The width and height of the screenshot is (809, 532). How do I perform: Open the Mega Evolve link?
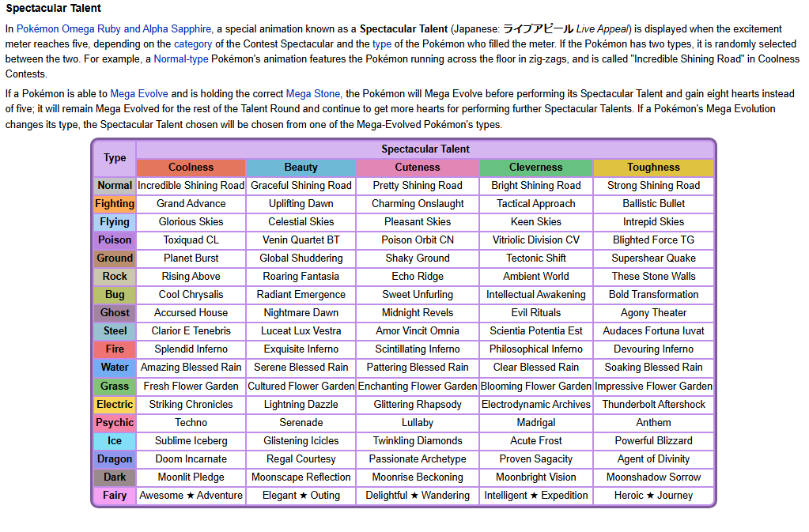pos(139,94)
